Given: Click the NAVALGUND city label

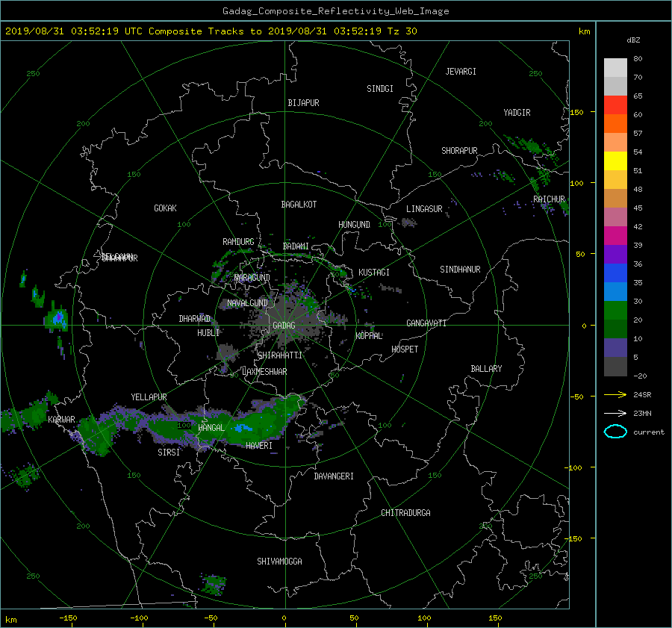Looking at the screenshot, I should (247, 303).
